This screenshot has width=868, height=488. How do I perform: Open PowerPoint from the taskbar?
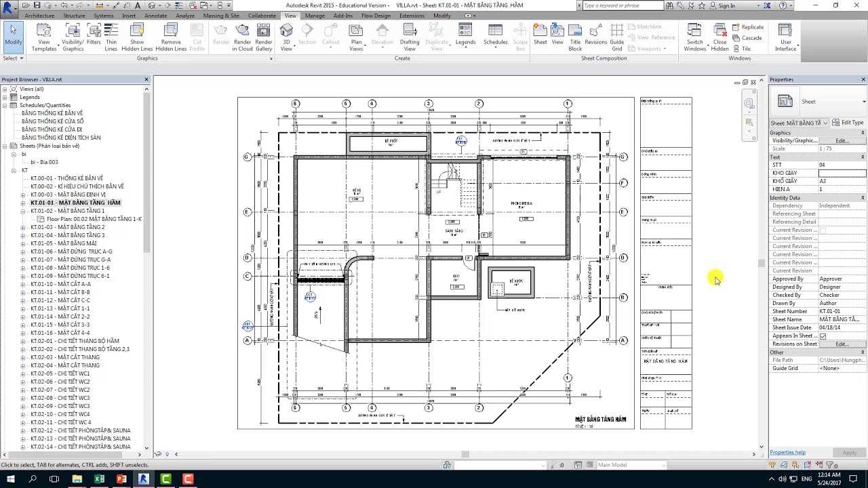pos(121,479)
